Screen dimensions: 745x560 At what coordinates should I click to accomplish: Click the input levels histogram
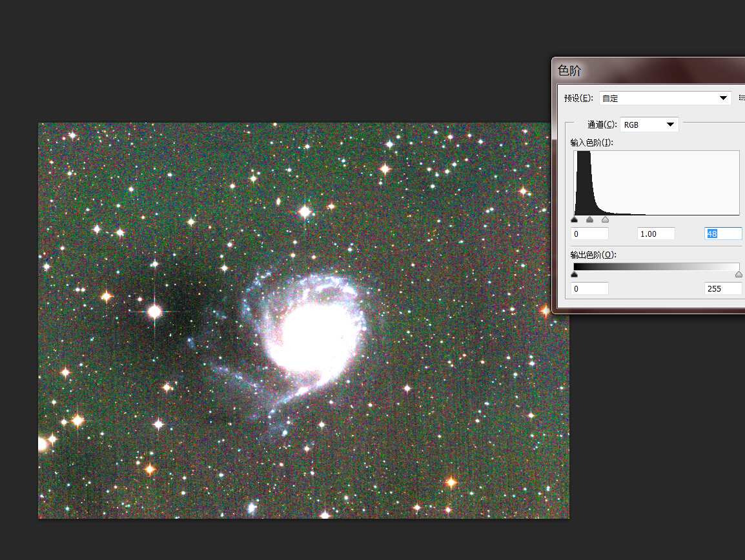656,183
